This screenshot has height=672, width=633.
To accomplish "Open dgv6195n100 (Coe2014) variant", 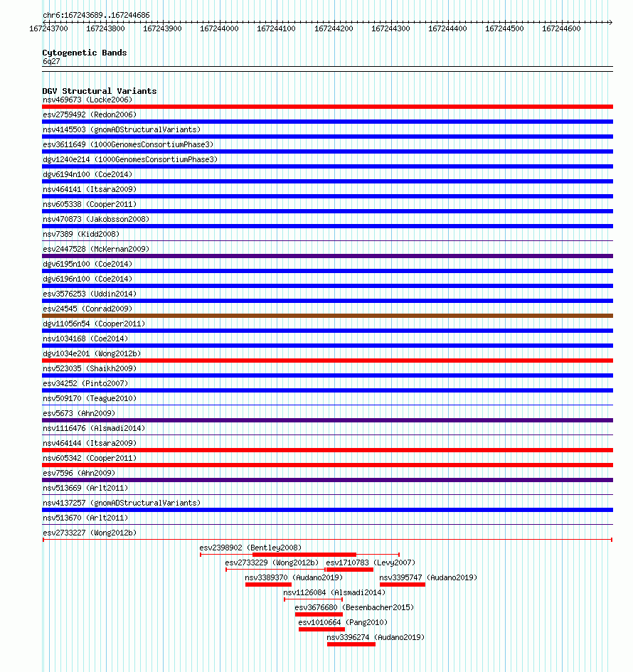I will coord(87,264).
